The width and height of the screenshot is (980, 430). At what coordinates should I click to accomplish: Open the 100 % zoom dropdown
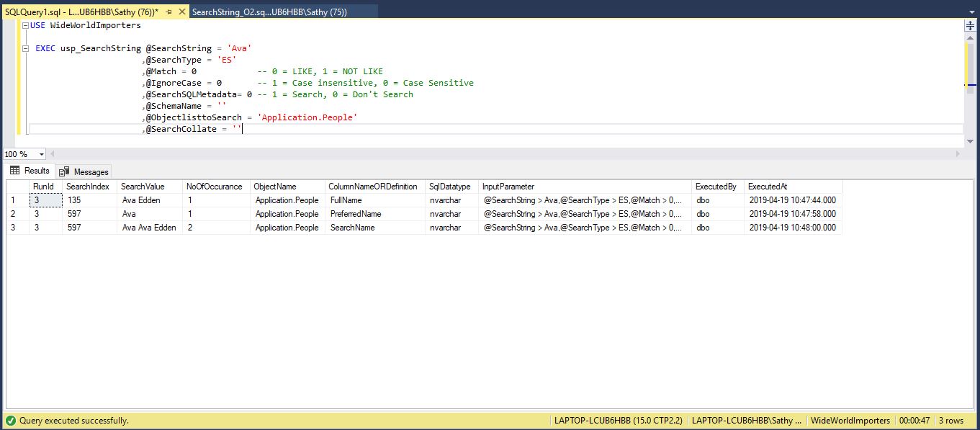[41, 154]
